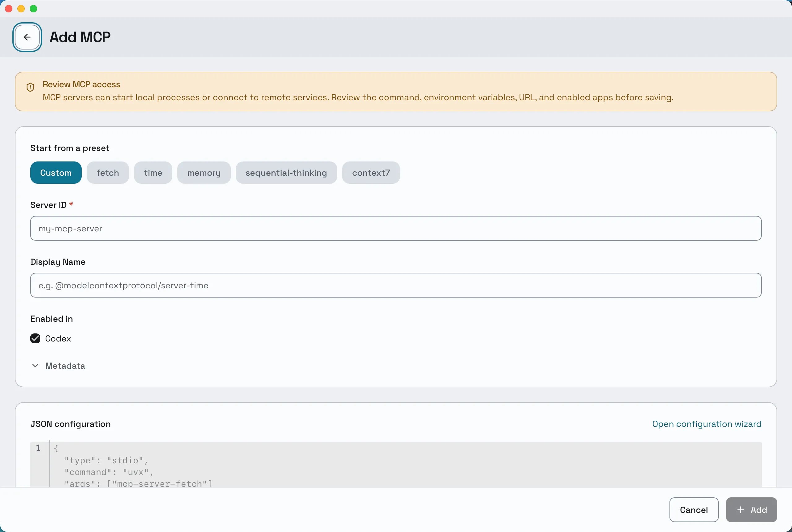Cancel adding the MCP server
The image size is (792, 532).
pyautogui.click(x=694, y=510)
